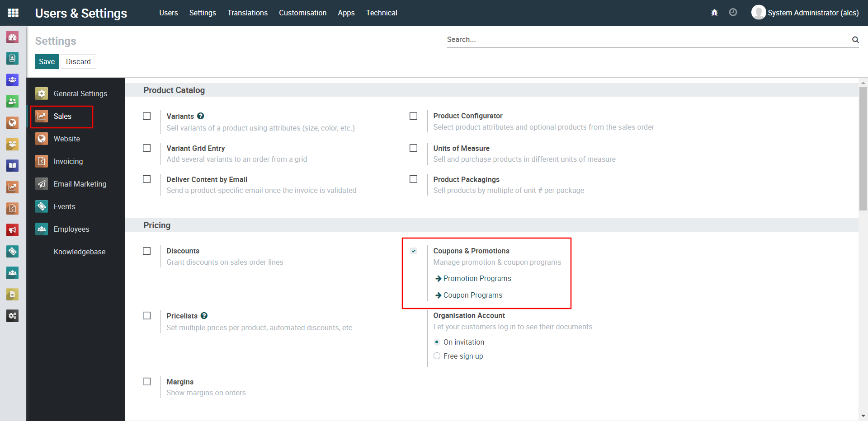This screenshot has height=421, width=868.
Task: Go to Invoicing settings section
Action: click(68, 161)
